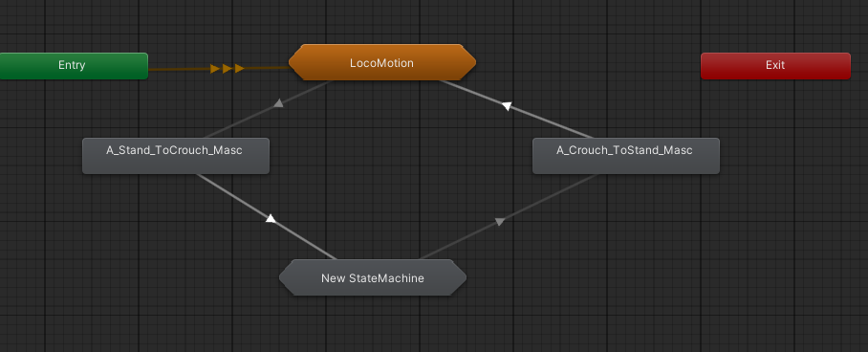Select transition arrow from LocoMotion to A_Stand_ToCrouch_Masc

pyautogui.click(x=278, y=103)
